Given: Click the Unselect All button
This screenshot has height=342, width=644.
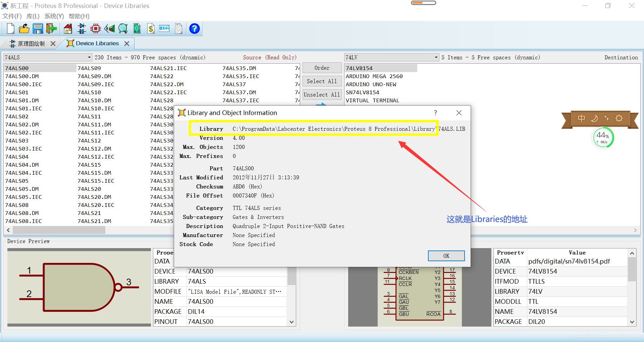Looking at the screenshot, I should pos(322,95).
